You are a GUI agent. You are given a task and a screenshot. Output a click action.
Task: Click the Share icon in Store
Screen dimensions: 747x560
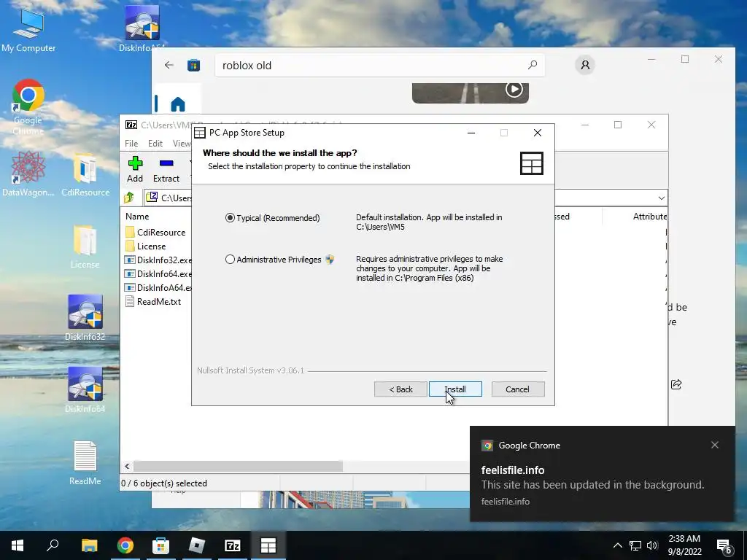tap(676, 384)
